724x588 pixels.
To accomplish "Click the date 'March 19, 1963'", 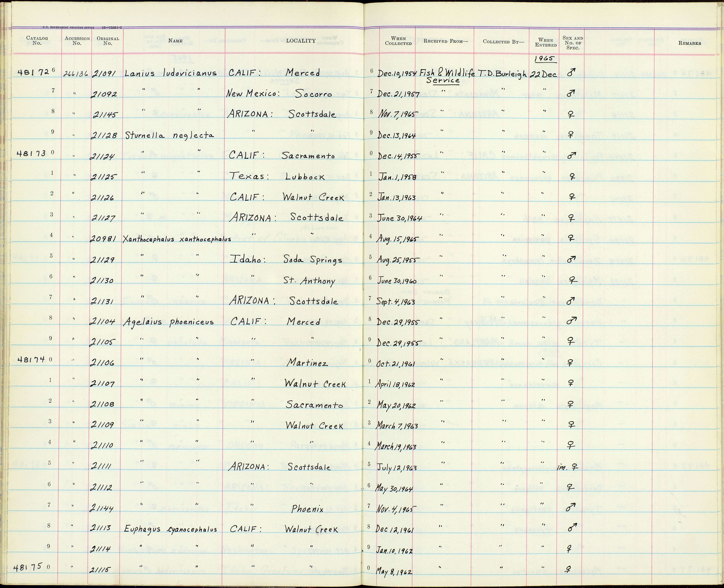I will pos(396,447).
